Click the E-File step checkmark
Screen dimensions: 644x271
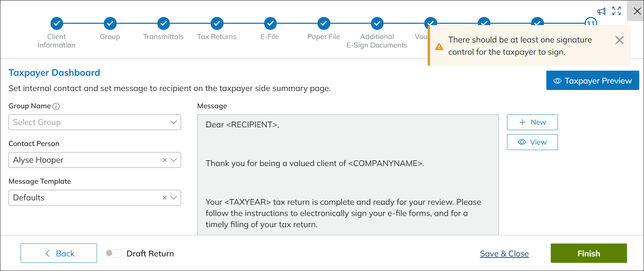pos(270,23)
